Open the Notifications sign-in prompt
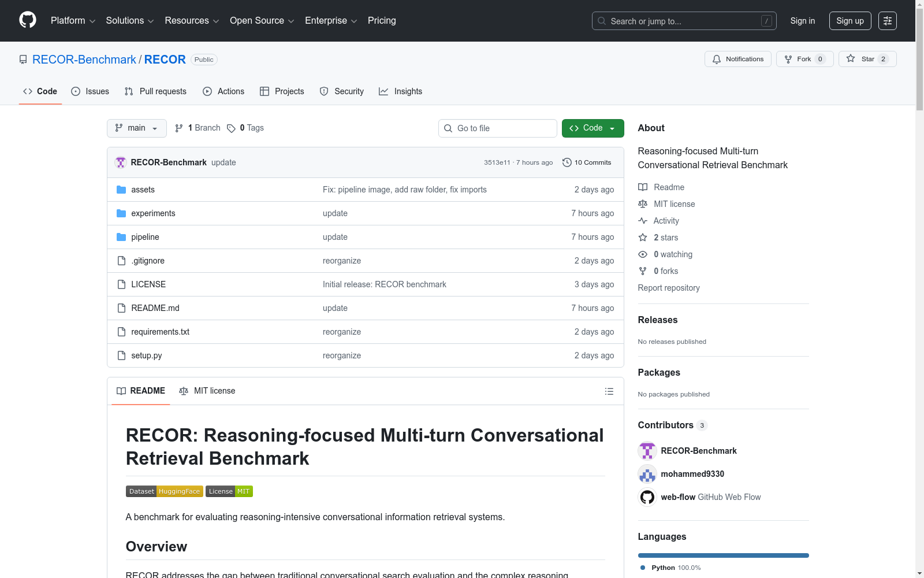This screenshot has height=578, width=924. [738, 59]
